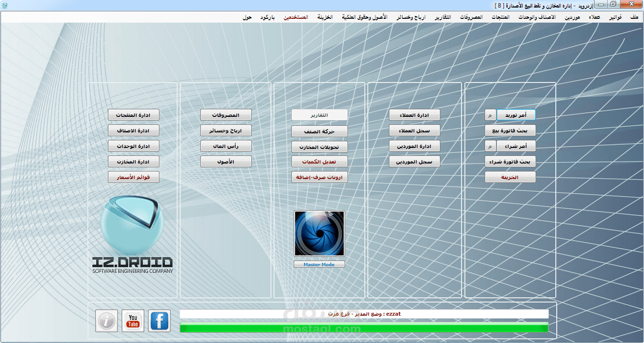Open الأصول button

226,162
